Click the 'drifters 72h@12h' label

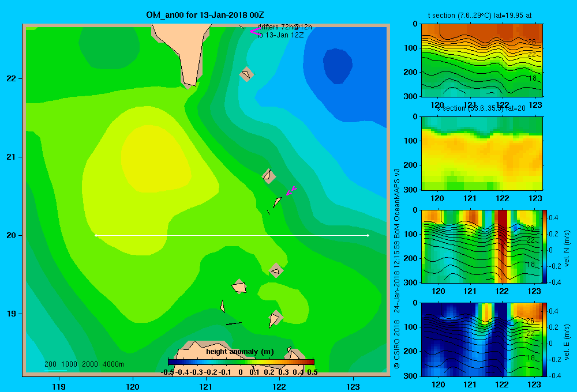point(284,27)
